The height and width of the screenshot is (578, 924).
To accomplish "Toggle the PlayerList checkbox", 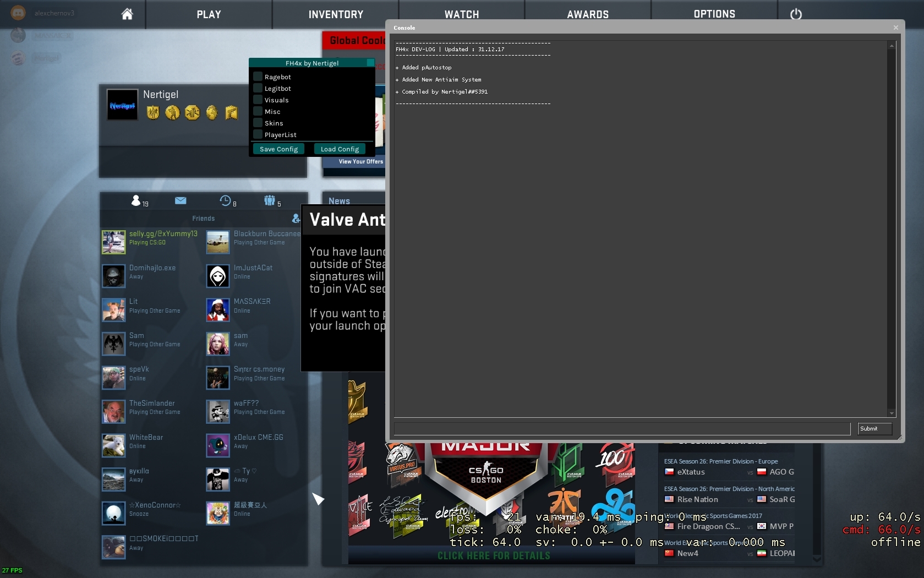I will 258,134.
